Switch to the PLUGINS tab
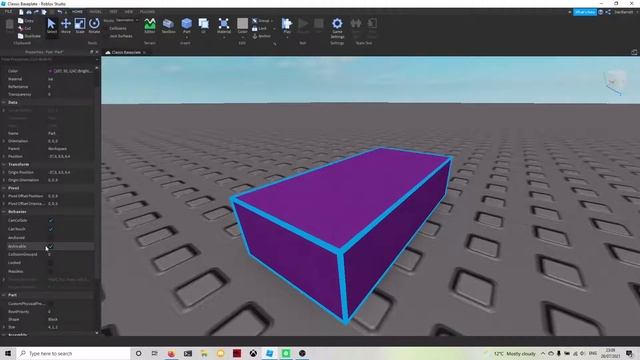640x360 pixels. click(147, 12)
